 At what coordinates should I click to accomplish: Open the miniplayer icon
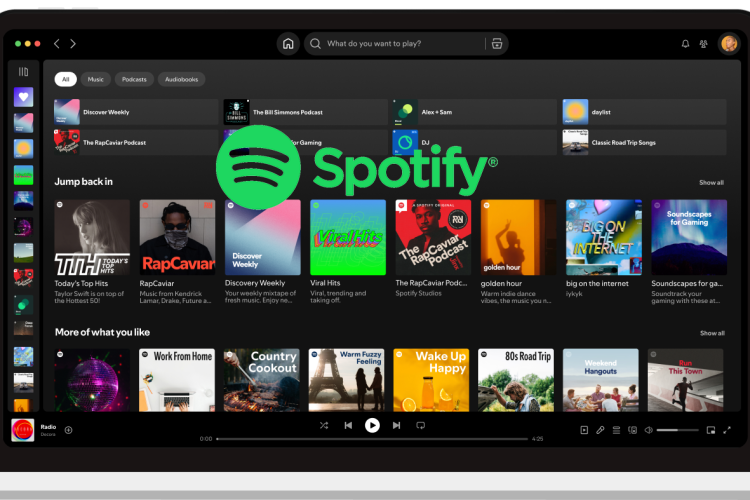tap(711, 430)
